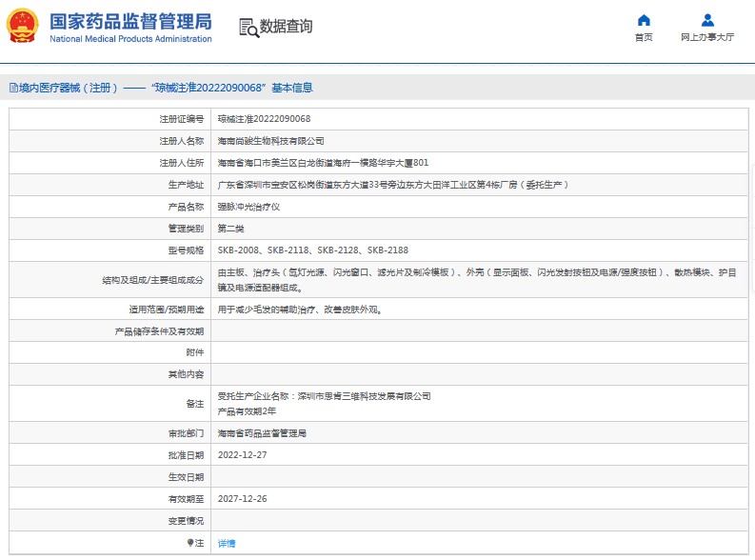Click the 注册证编号 row label
The image size is (755, 560).
182,119
